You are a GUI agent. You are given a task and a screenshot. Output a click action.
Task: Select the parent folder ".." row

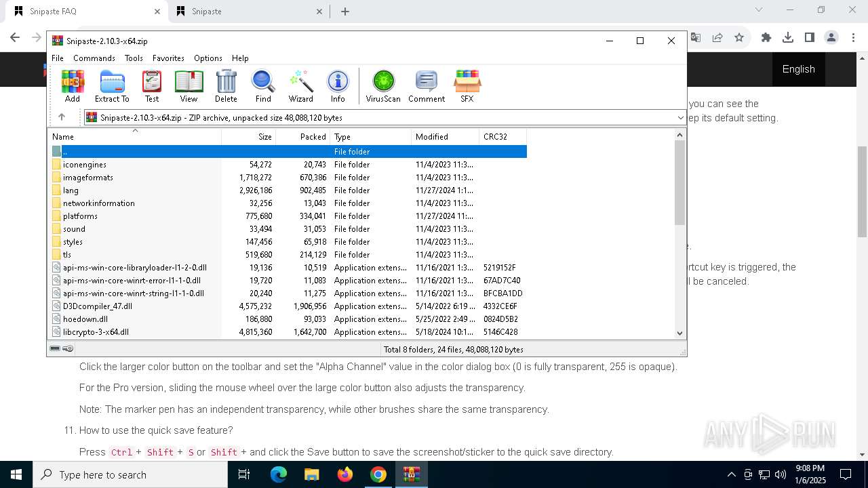[x=289, y=152]
